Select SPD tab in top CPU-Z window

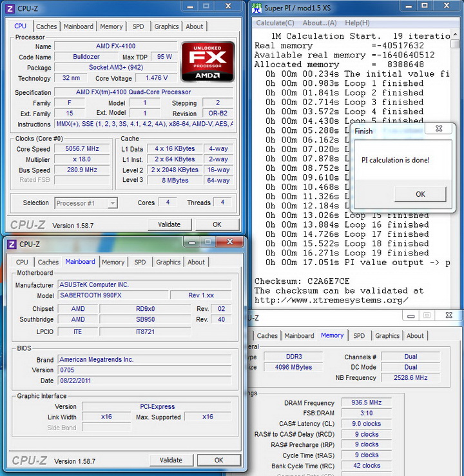(138, 26)
